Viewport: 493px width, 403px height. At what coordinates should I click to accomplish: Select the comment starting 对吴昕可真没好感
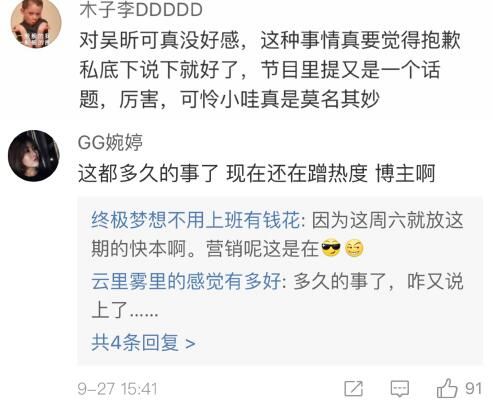pos(270,70)
